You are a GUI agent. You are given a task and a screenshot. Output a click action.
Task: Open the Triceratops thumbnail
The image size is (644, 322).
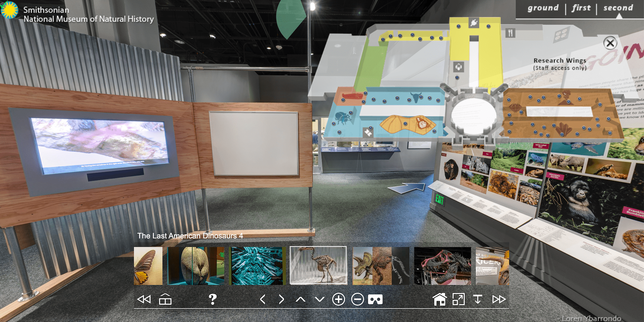click(x=381, y=266)
